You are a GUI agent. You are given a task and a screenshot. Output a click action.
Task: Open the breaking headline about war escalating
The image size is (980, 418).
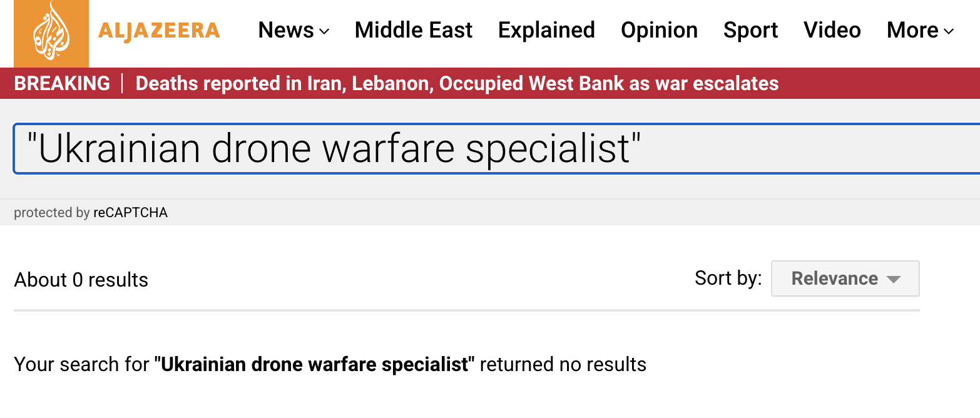[457, 83]
